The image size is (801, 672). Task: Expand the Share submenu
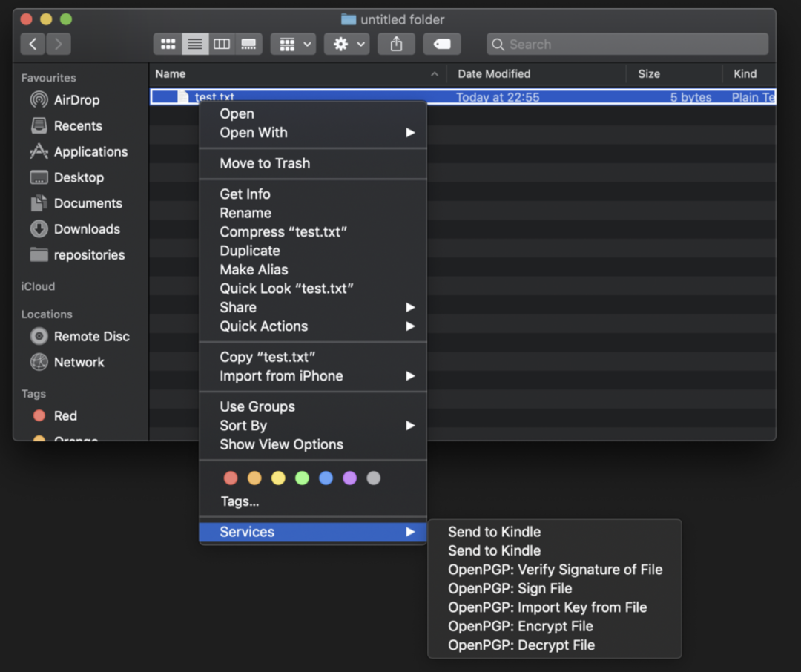[313, 307]
